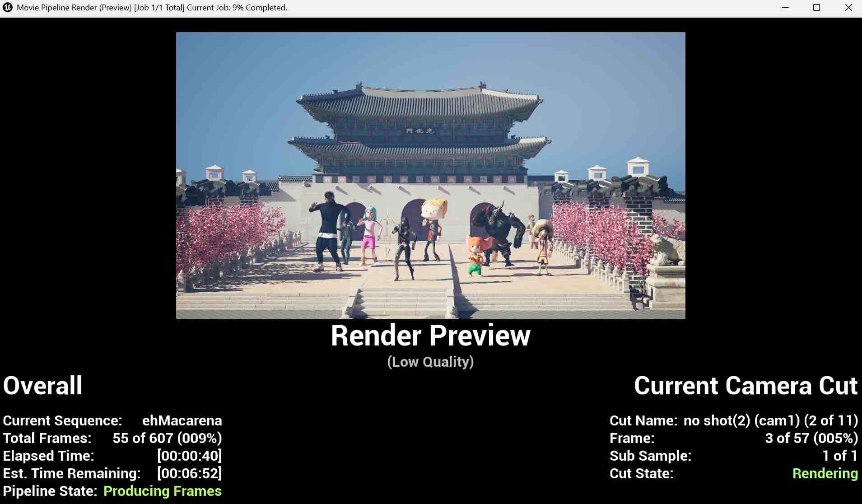
Task: Click the title bar progress text
Action: [151, 7]
